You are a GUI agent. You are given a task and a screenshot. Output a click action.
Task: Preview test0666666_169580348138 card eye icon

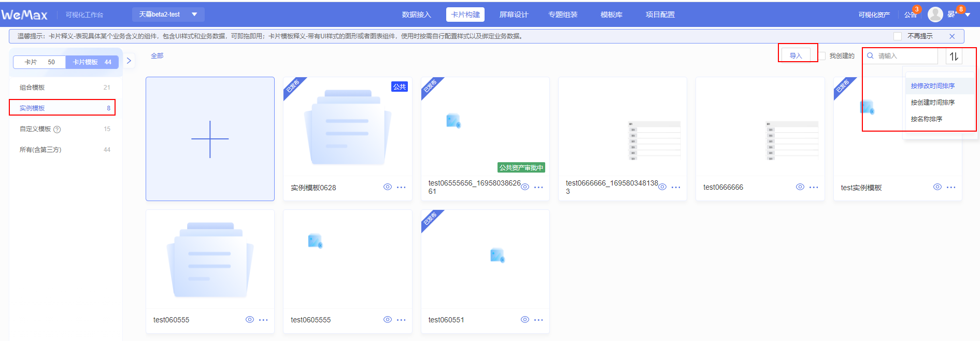(x=662, y=187)
